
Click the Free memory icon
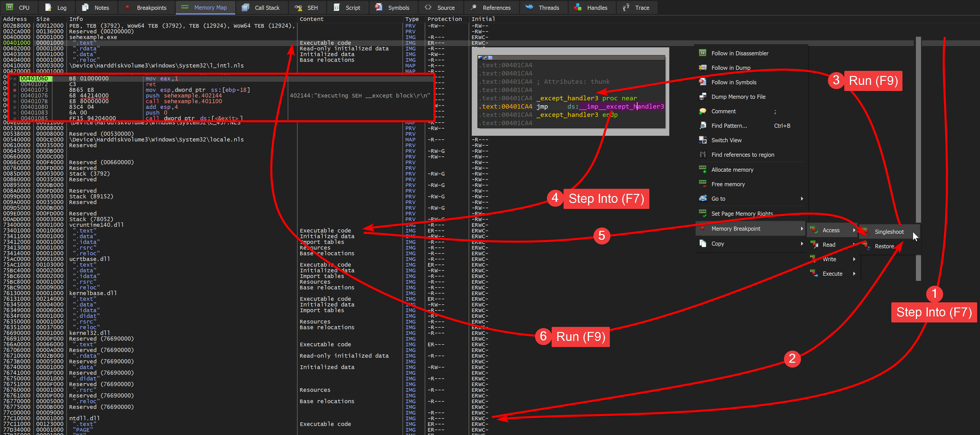coord(702,183)
